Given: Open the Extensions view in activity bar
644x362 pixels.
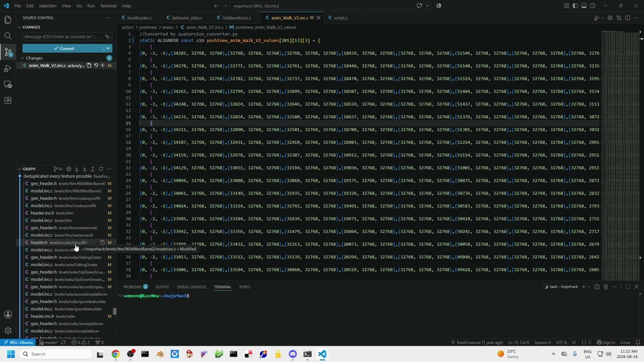Looking at the screenshot, I should pos(8,100).
